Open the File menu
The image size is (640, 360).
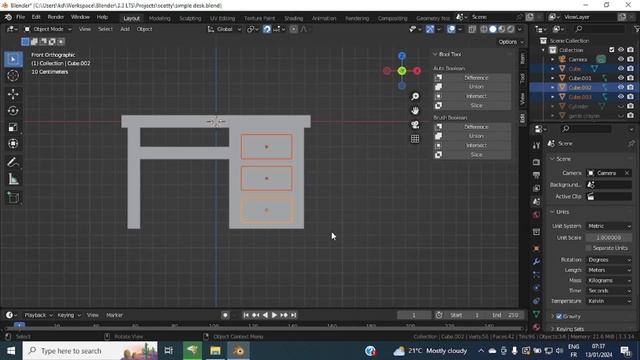pos(20,17)
